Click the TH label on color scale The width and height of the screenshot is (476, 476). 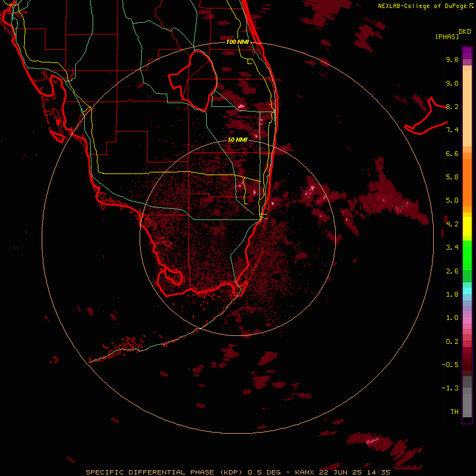(454, 412)
